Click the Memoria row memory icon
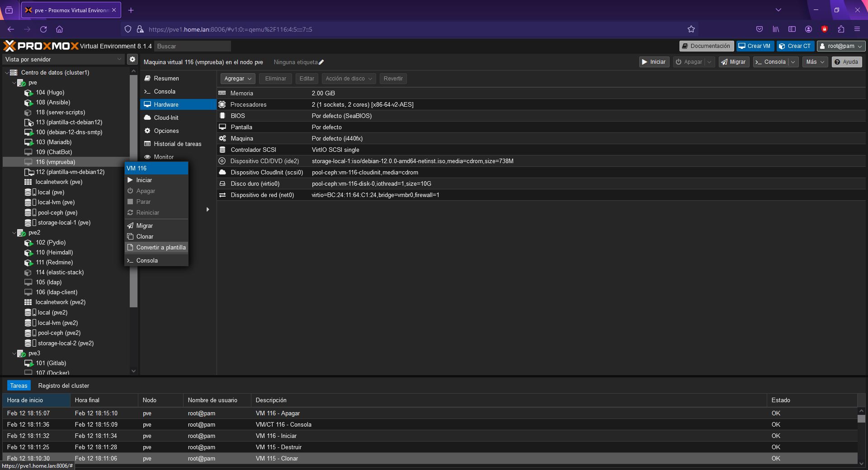The height and width of the screenshot is (470, 868). click(222, 93)
